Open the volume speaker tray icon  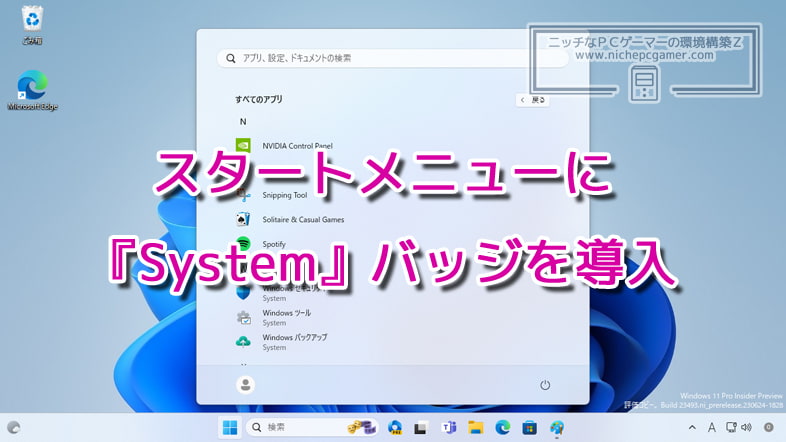coord(746,427)
